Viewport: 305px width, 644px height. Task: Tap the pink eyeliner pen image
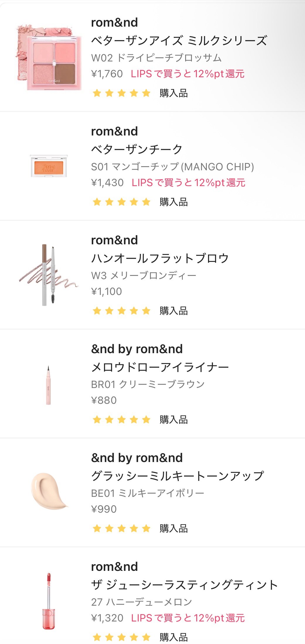point(48,385)
